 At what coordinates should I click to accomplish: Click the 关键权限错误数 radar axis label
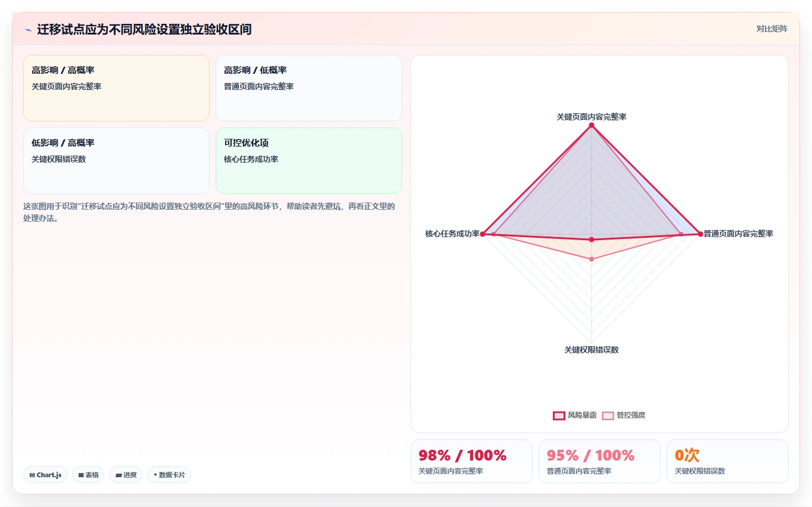pos(592,350)
